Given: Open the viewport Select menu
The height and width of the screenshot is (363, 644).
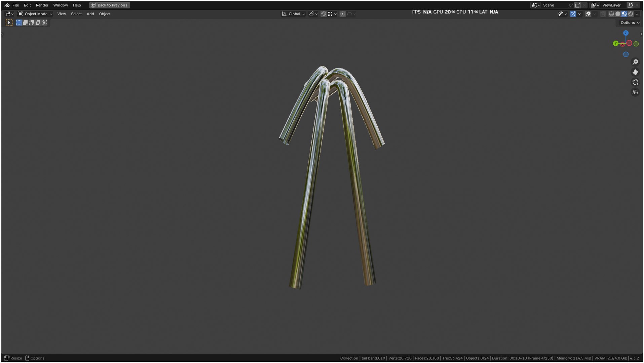Looking at the screenshot, I should pos(76,14).
